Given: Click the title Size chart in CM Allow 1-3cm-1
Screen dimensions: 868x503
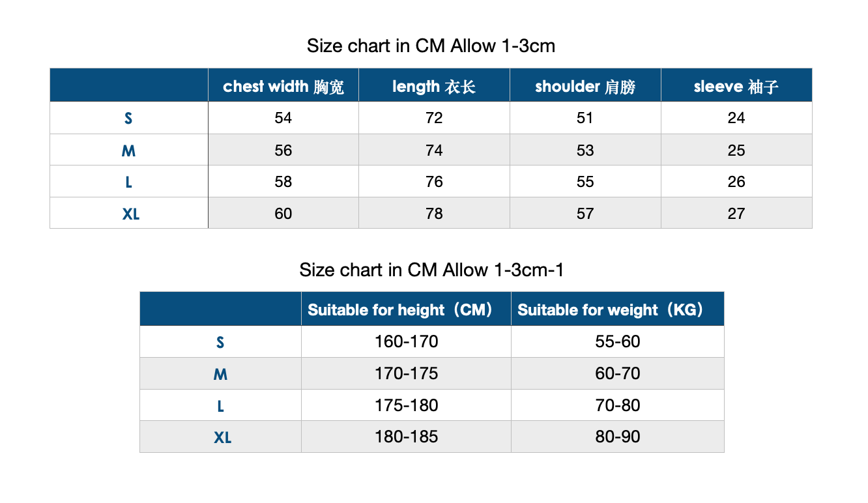Looking at the screenshot, I should [x=431, y=270].
